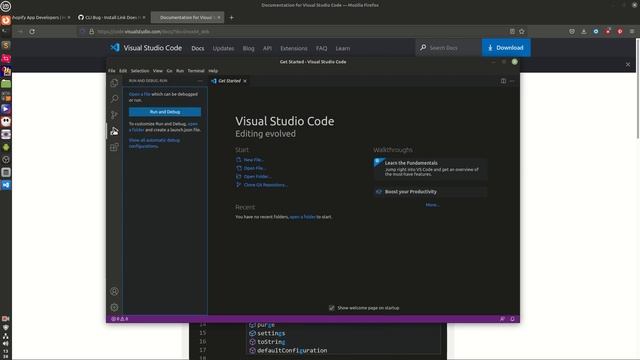Open API in the website navigation
The image size is (640, 360).
point(267,48)
